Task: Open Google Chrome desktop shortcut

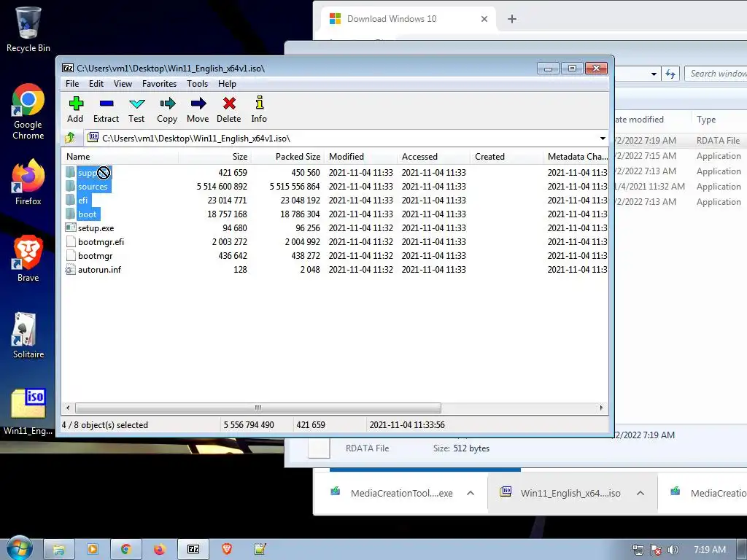Action: [28, 112]
